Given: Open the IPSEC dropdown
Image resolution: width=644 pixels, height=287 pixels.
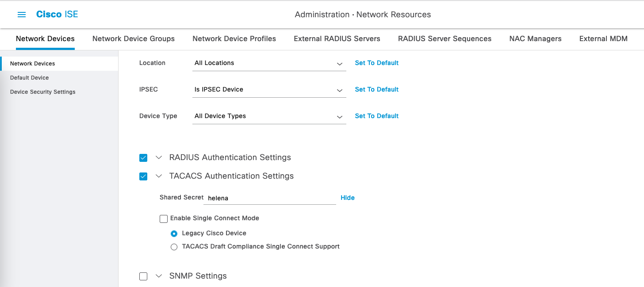Looking at the screenshot, I should tap(269, 90).
